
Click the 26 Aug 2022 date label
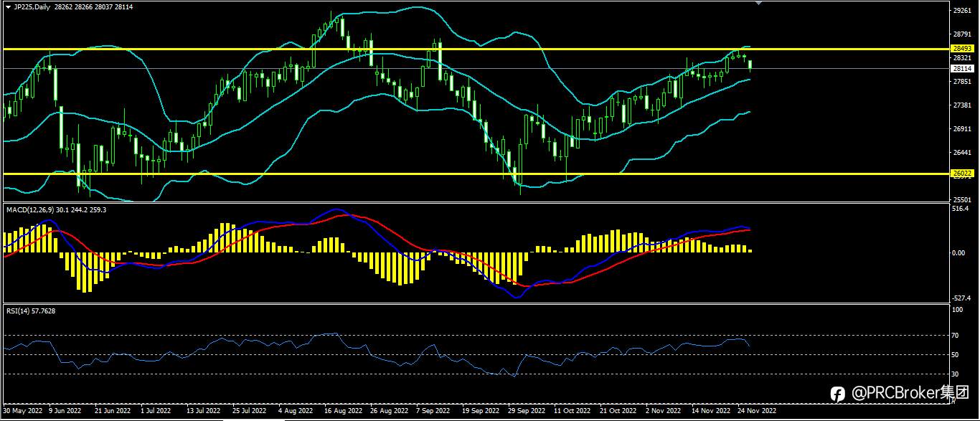tap(389, 412)
